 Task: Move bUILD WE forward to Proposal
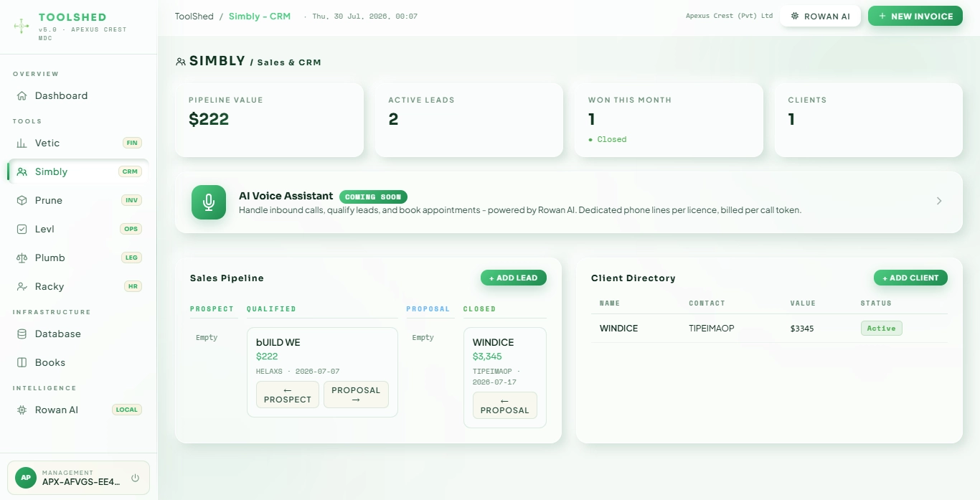pos(356,395)
